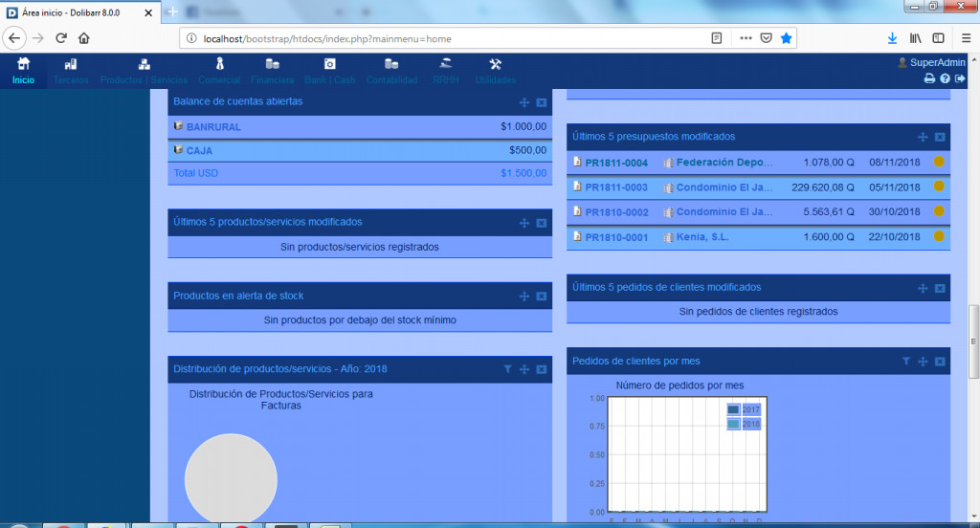Close the Distribución de productos/servicios box
The width and height of the screenshot is (980, 528).
[x=542, y=369]
